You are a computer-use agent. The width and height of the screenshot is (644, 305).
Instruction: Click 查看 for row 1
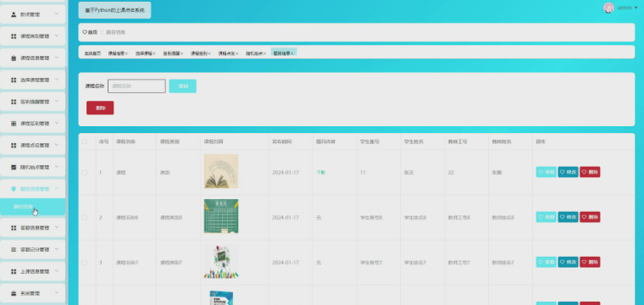(547, 172)
